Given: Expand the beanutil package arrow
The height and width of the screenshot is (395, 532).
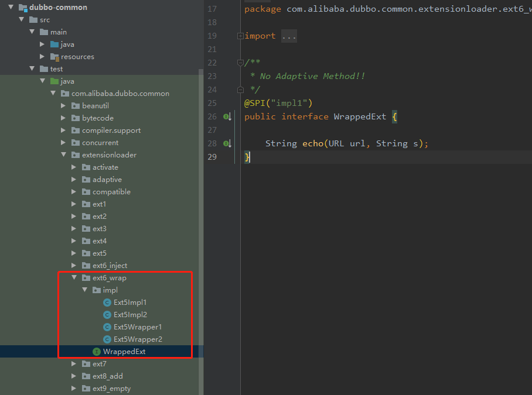Looking at the screenshot, I should pos(63,106).
